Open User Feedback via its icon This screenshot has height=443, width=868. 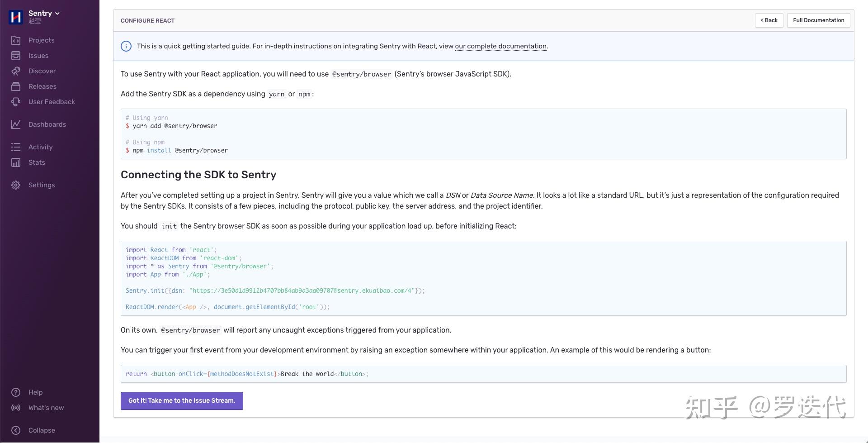tap(16, 102)
